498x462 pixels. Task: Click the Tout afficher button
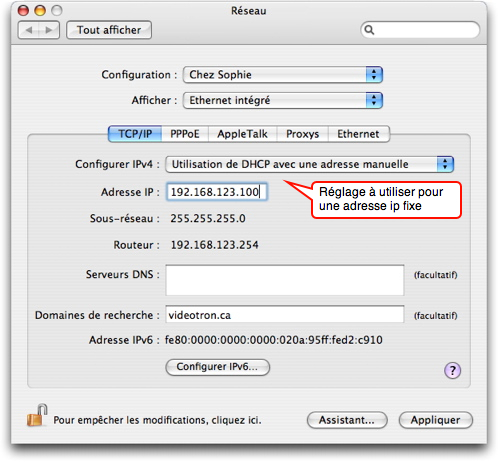click(109, 30)
